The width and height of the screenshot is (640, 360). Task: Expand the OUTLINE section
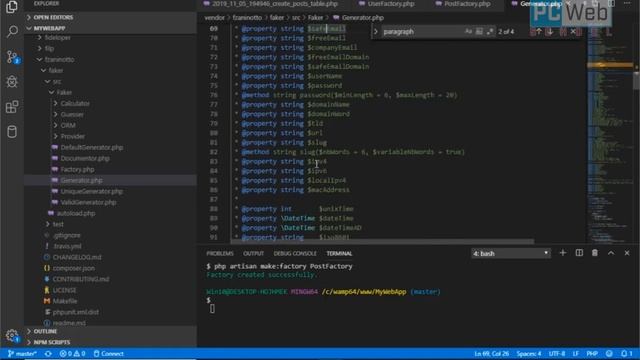tap(110, 331)
